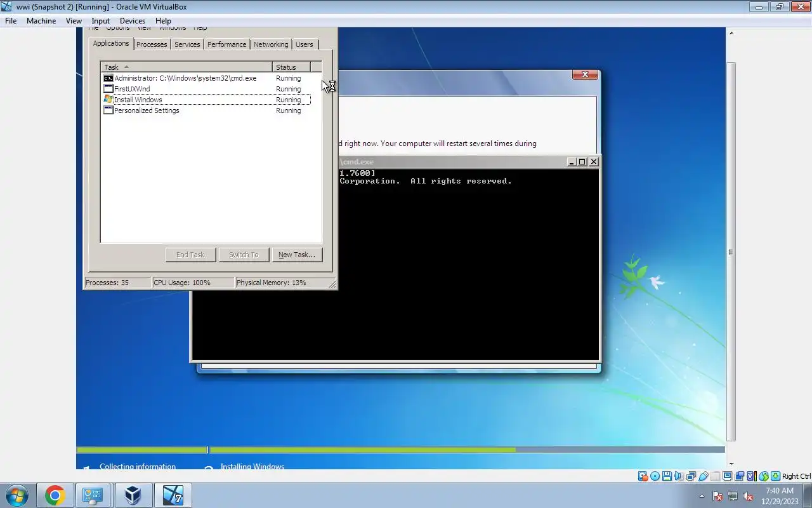
Task: Select the 'Personalized Settings' task row
Action: click(x=206, y=110)
